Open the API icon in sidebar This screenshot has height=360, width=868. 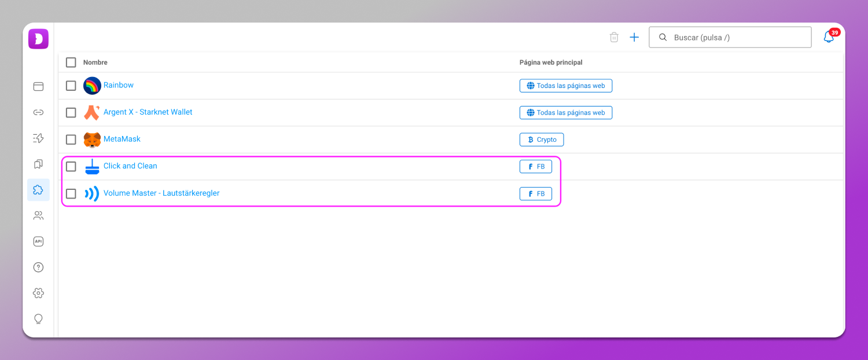(38, 241)
